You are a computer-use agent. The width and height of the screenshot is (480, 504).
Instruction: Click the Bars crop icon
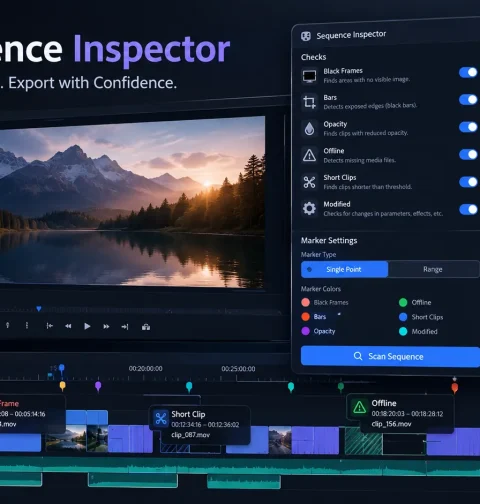coord(309,102)
